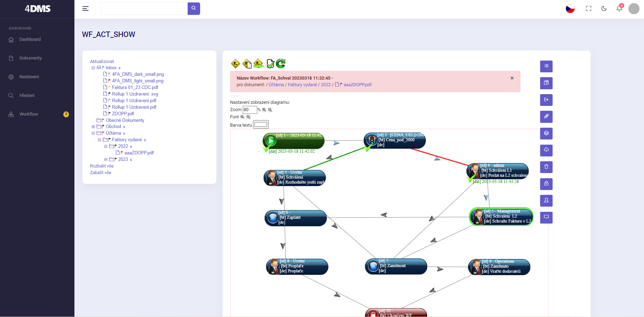Toggle sidebar with hamburger menu
The width and height of the screenshot is (644, 317).
86,9
